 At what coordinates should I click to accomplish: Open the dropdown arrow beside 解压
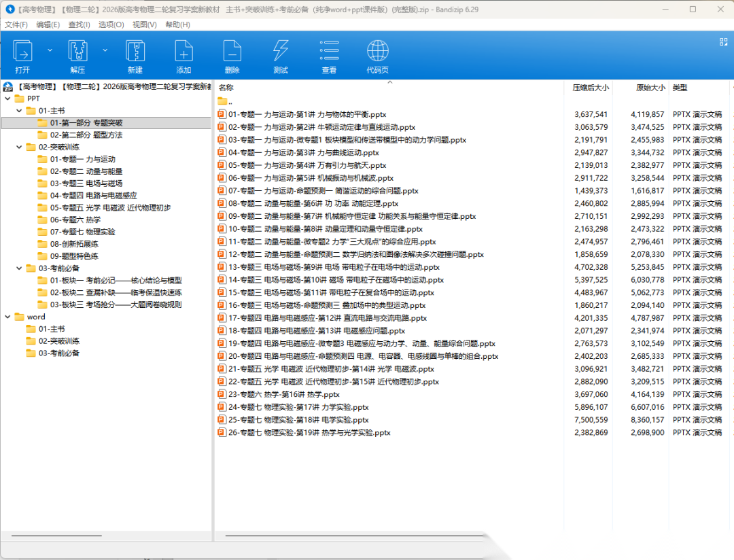[x=105, y=50]
